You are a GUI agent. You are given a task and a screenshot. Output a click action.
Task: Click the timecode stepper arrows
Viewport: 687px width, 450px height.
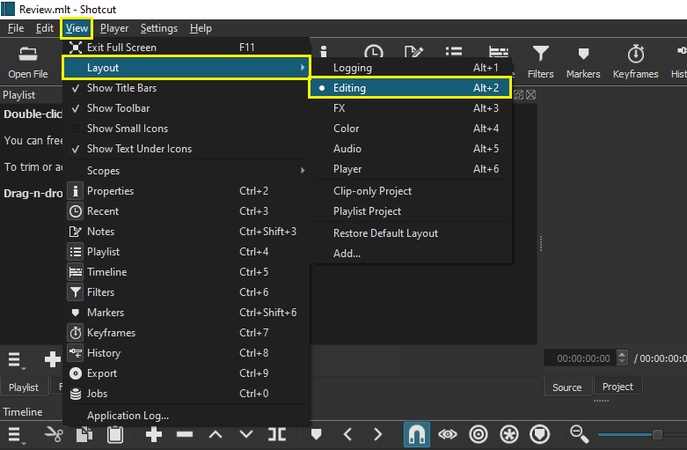[622, 358]
